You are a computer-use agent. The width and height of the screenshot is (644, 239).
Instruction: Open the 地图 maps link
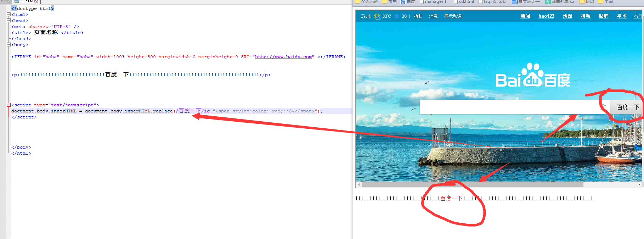[567, 16]
